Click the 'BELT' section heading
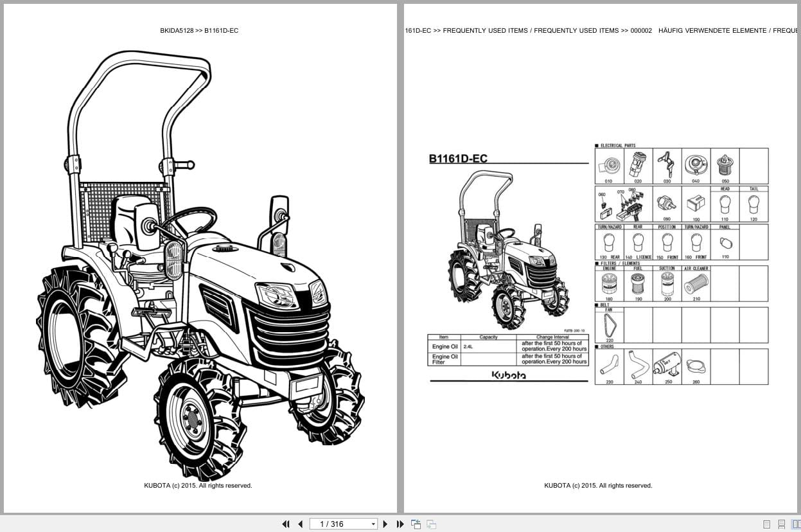 [605, 305]
